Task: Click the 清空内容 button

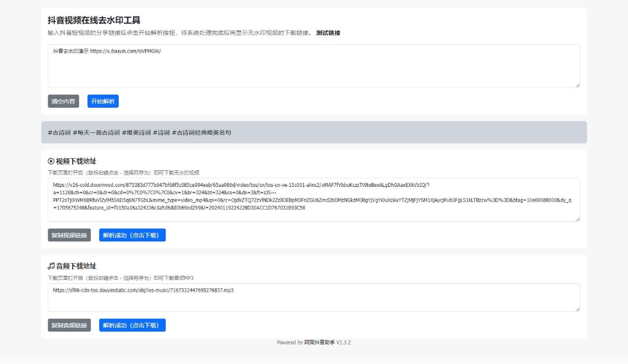Action: pos(63,101)
